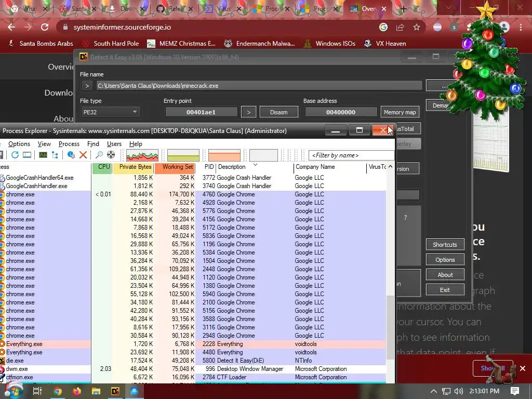Open the Options menu in Process Explorer
The height and width of the screenshot is (399, 532).
[19, 144]
